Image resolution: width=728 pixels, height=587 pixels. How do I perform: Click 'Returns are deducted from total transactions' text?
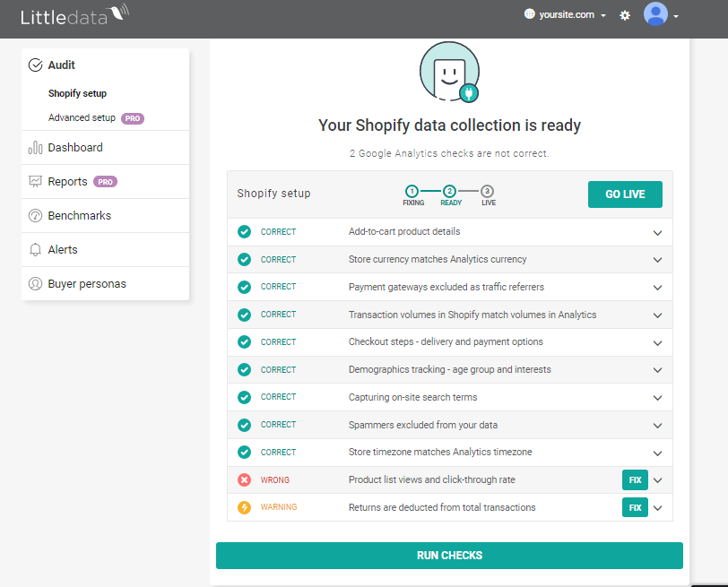[x=442, y=507]
